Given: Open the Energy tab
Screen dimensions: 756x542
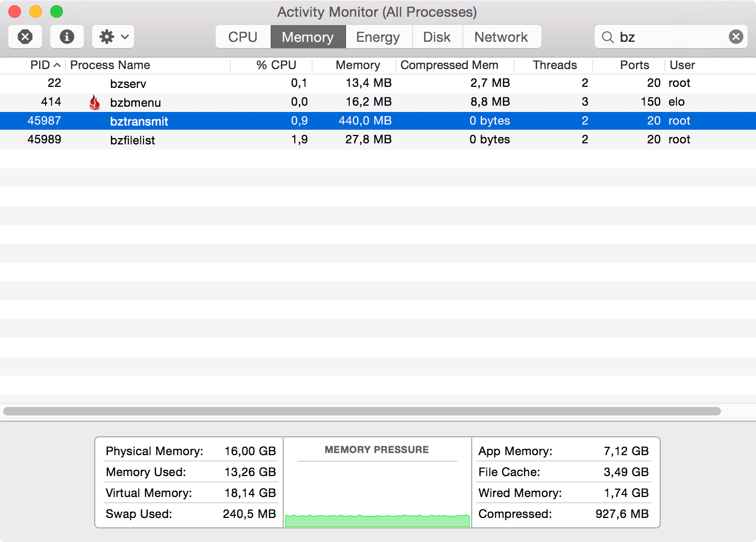Looking at the screenshot, I should [378, 37].
